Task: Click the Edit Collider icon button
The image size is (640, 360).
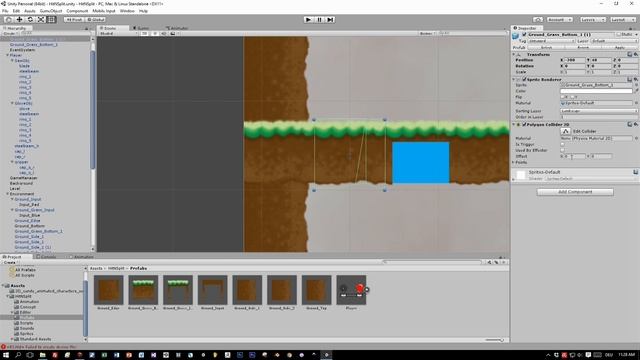Action: [565, 131]
